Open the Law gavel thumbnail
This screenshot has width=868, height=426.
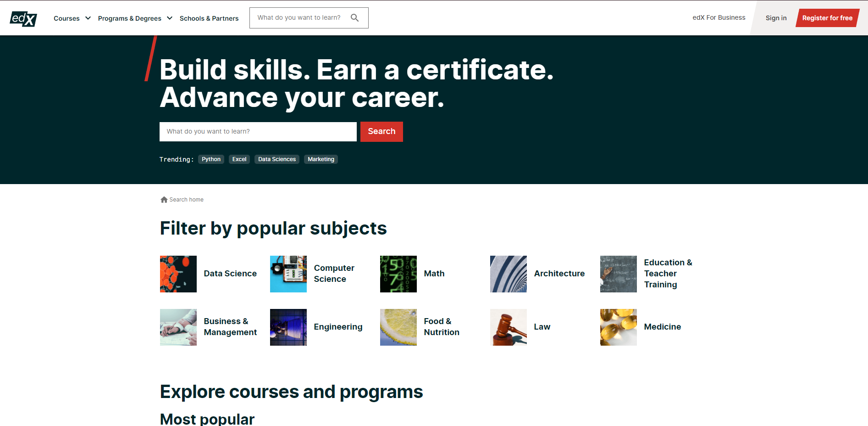(x=509, y=327)
